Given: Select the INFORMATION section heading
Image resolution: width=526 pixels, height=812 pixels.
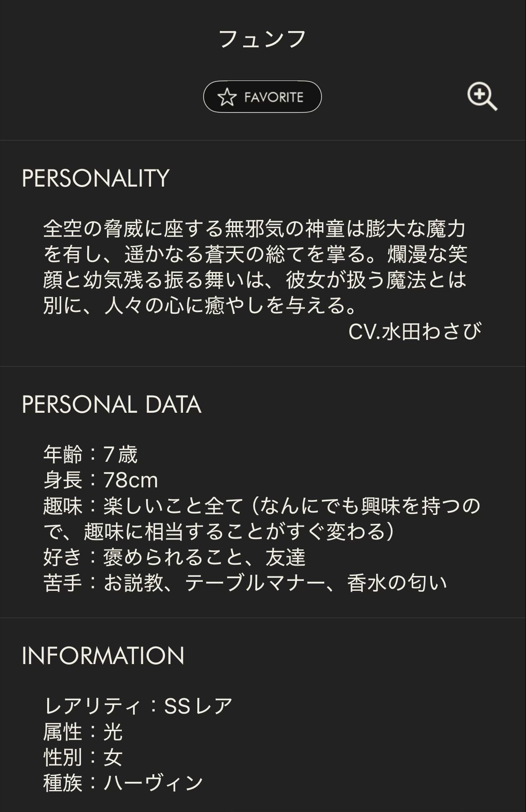Looking at the screenshot, I should tap(103, 656).
